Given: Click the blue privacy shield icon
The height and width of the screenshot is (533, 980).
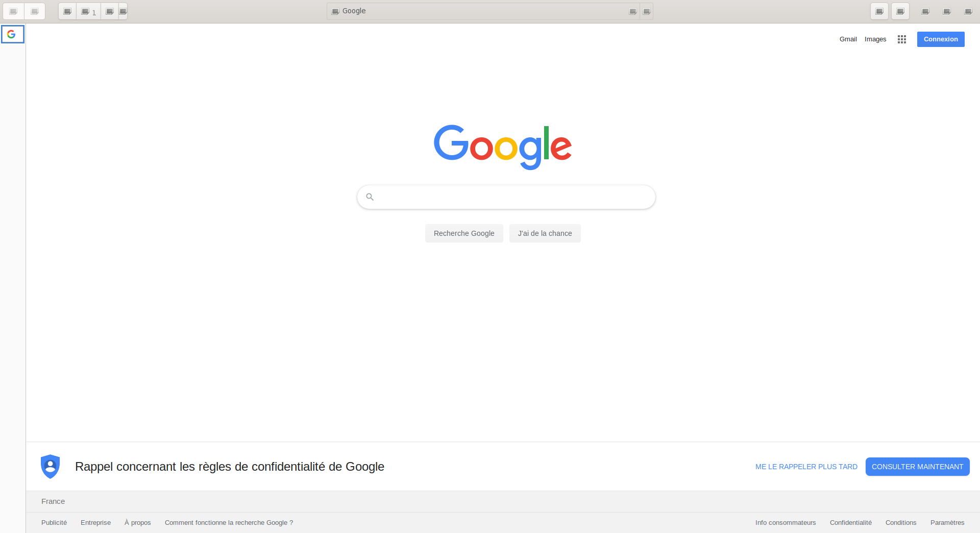Looking at the screenshot, I should [x=51, y=467].
